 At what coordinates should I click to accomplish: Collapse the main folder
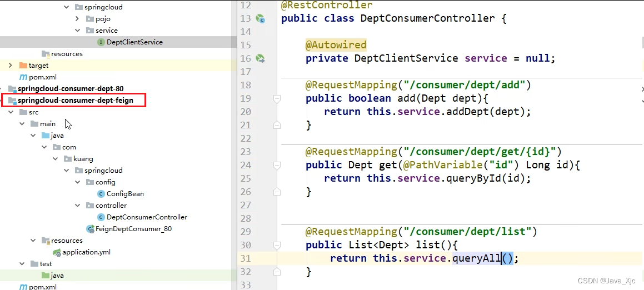[x=22, y=124]
